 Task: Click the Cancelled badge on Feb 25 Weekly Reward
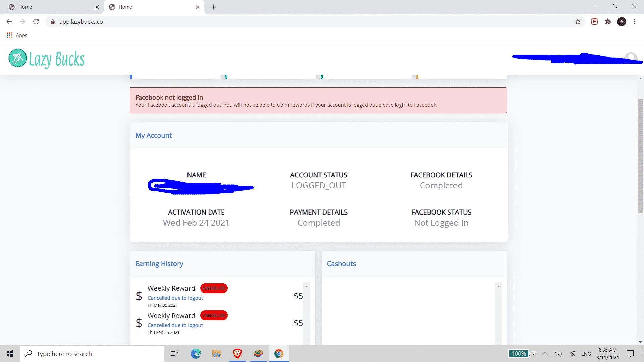pos(214,315)
